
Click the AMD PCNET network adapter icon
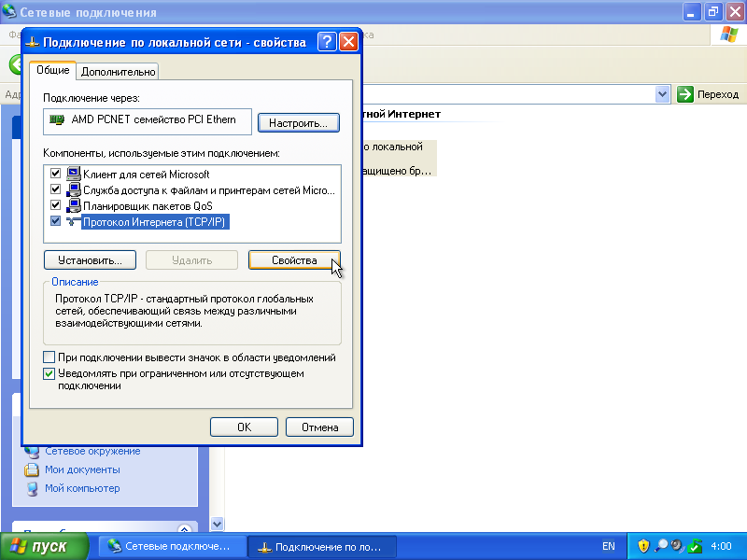[x=57, y=119]
